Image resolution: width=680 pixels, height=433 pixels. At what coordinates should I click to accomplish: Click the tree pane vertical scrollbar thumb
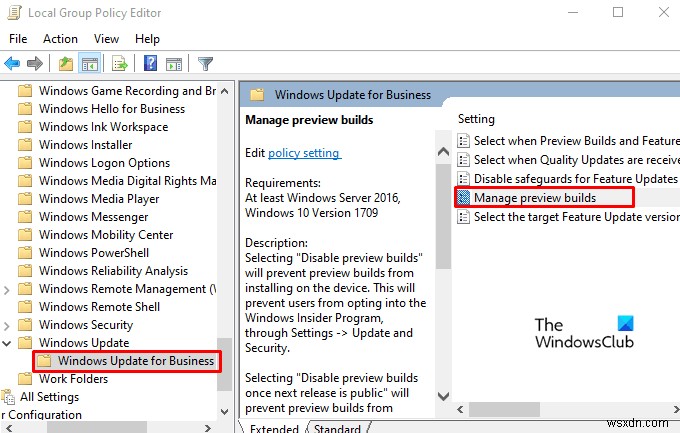point(225,364)
